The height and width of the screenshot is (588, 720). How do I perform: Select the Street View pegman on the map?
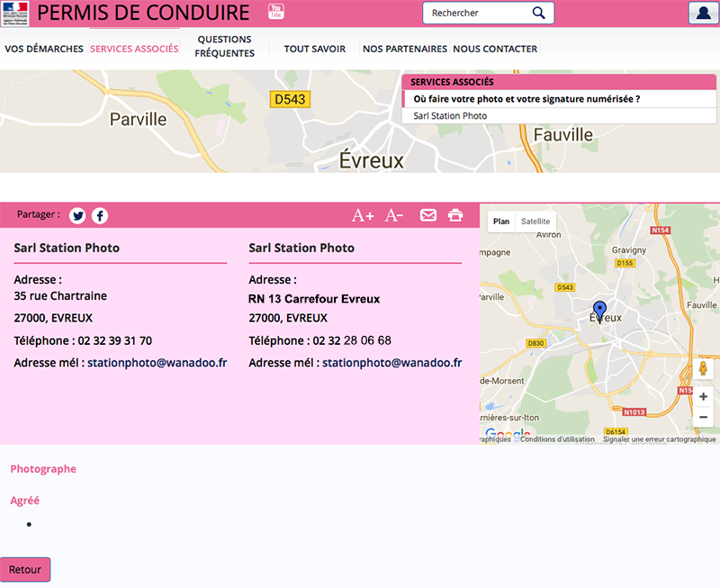pyautogui.click(x=703, y=368)
